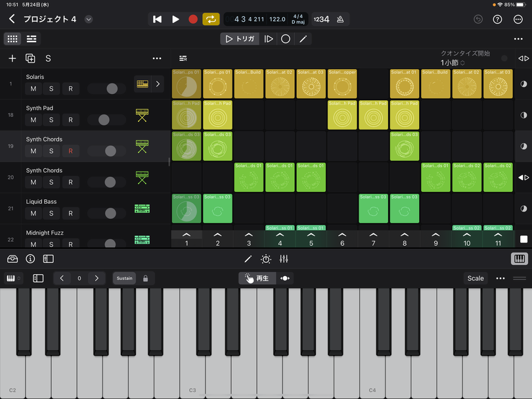Open the scene row options icon
The image size is (532, 399).
coord(183,59)
